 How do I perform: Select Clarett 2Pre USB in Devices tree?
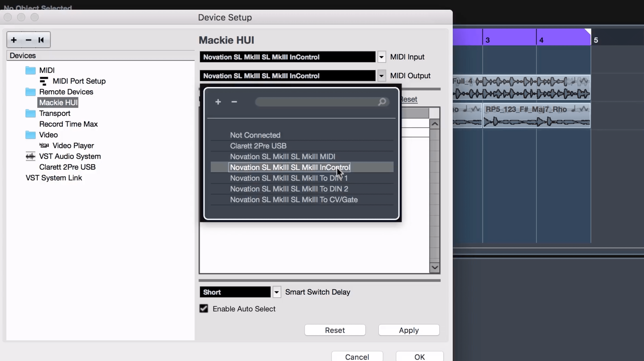[67, 167]
